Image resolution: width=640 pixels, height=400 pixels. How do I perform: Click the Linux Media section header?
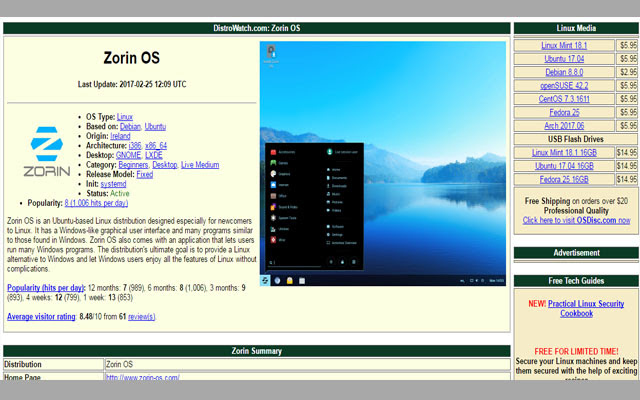coord(576,28)
